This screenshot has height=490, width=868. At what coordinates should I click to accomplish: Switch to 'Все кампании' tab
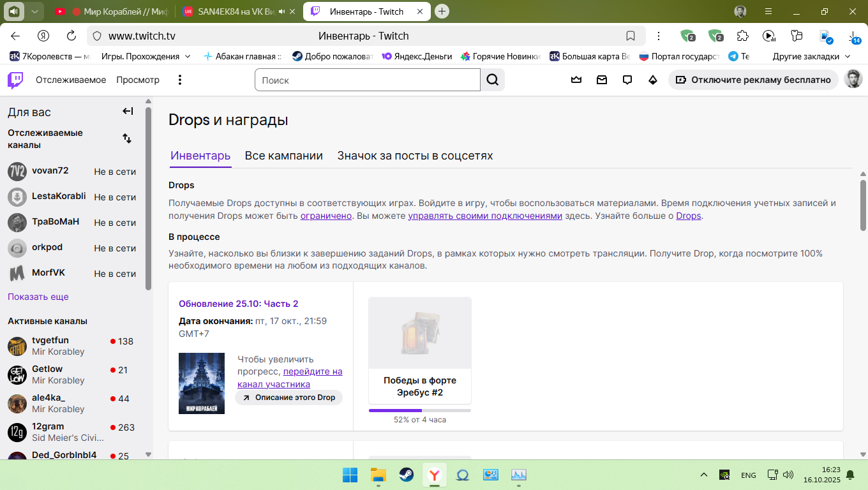283,156
